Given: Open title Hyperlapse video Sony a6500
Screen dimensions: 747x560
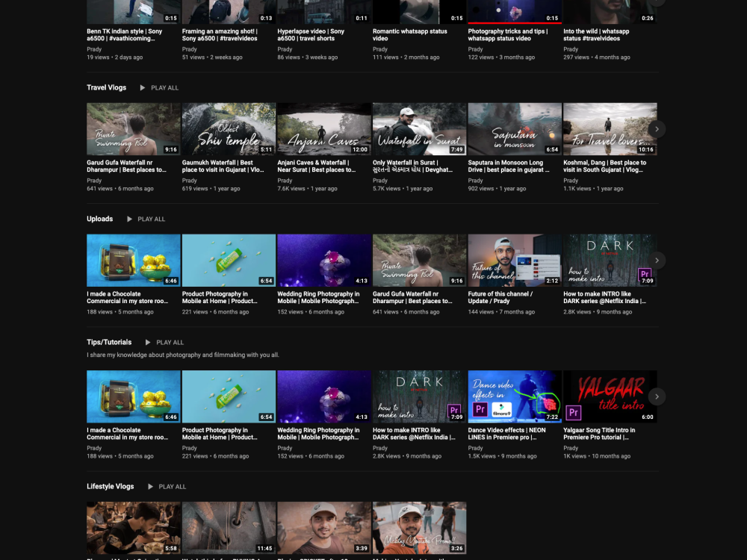Looking at the screenshot, I should 311,35.
